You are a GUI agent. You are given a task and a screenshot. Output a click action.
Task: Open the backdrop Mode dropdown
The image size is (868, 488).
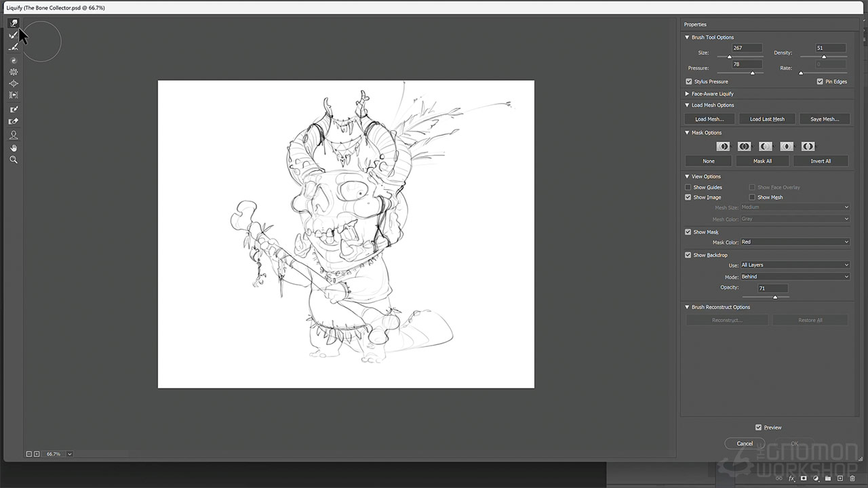click(x=794, y=277)
